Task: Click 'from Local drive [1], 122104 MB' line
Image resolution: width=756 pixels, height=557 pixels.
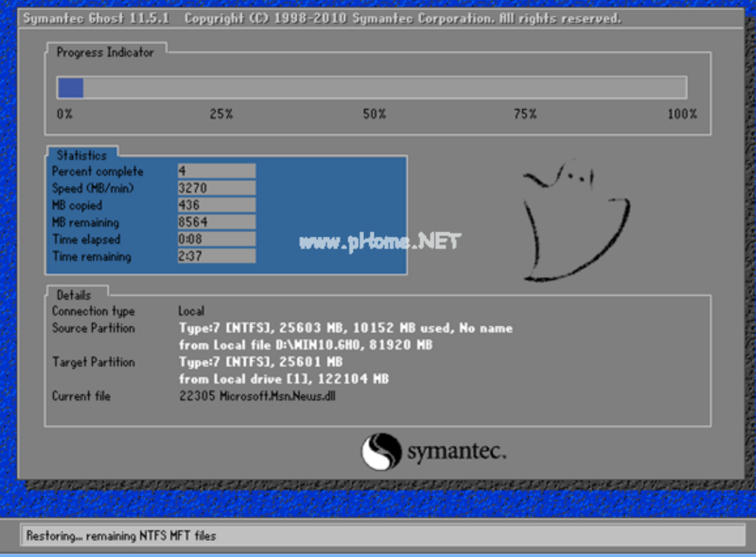Action: [x=284, y=379]
